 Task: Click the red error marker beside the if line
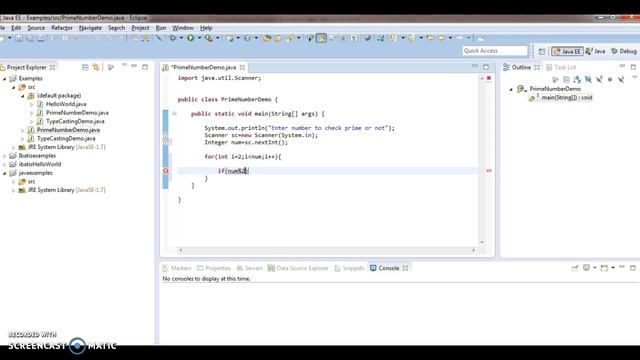[165, 171]
